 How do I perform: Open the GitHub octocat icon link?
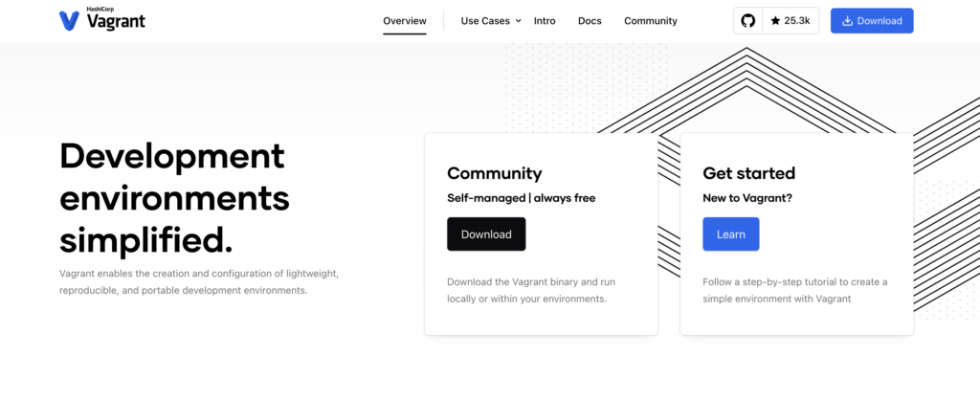(x=747, y=21)
